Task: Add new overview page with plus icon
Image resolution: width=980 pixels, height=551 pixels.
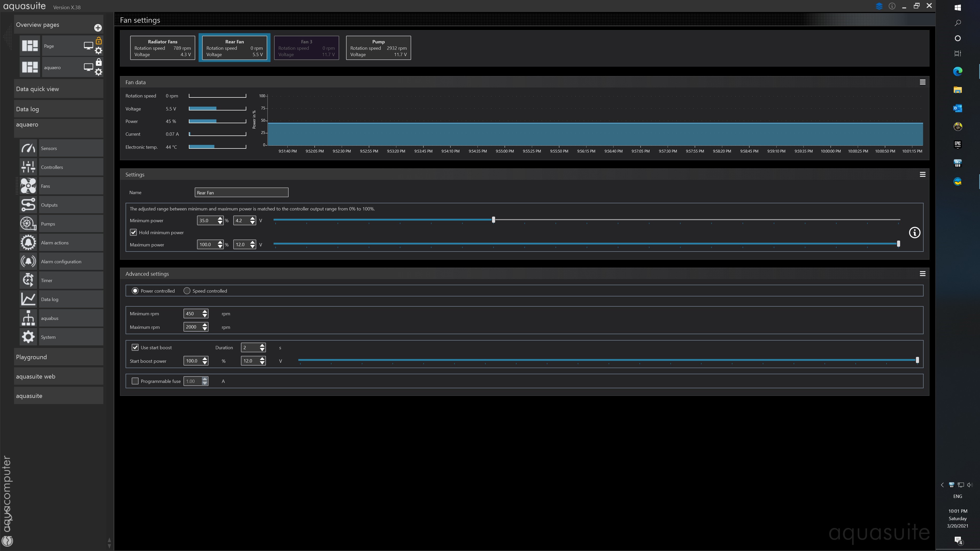Action: [x=98, y=28]
